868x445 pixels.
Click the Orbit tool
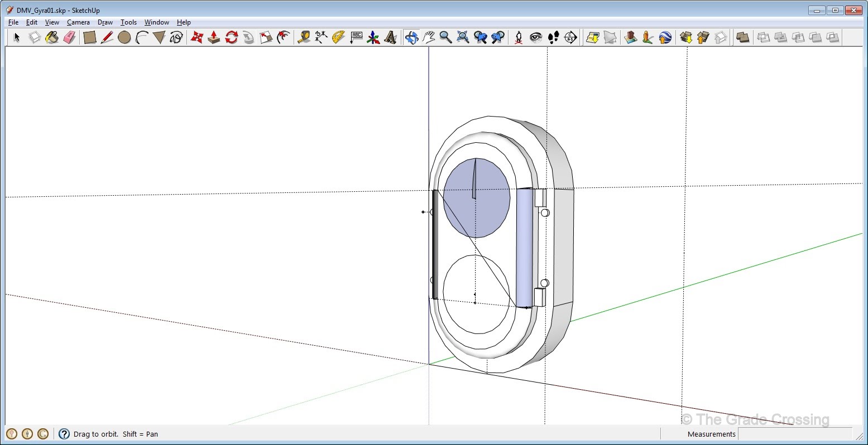click(411, 37)
